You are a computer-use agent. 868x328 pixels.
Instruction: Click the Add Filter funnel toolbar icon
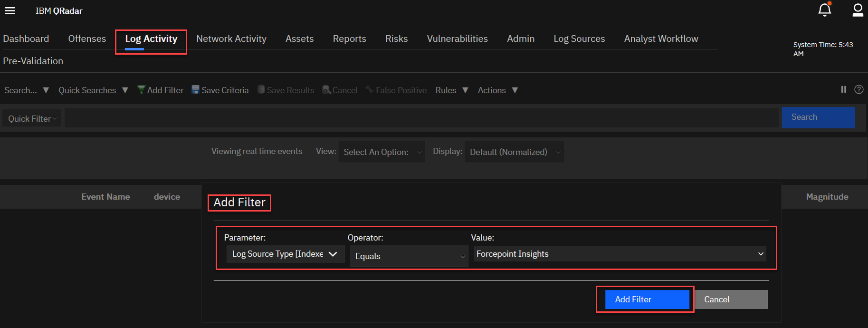click(141, 90)
